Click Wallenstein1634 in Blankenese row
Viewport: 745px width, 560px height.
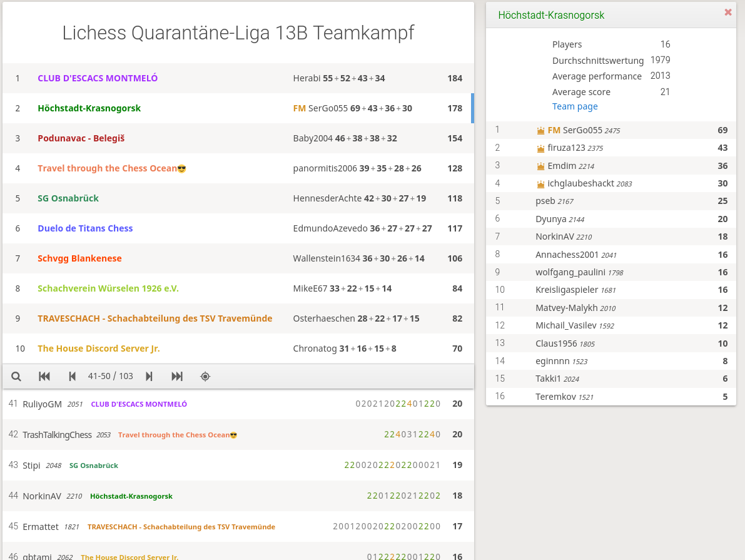coord(327,258)
